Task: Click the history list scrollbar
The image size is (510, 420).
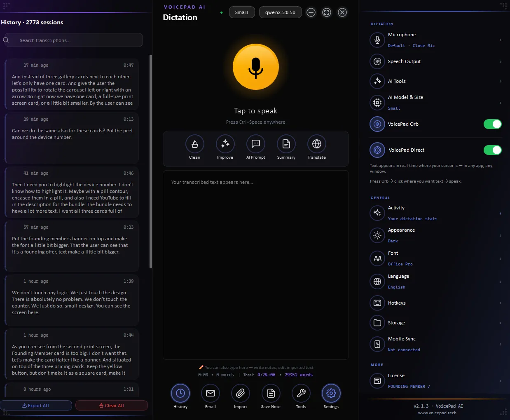Action: pos(151,162)
